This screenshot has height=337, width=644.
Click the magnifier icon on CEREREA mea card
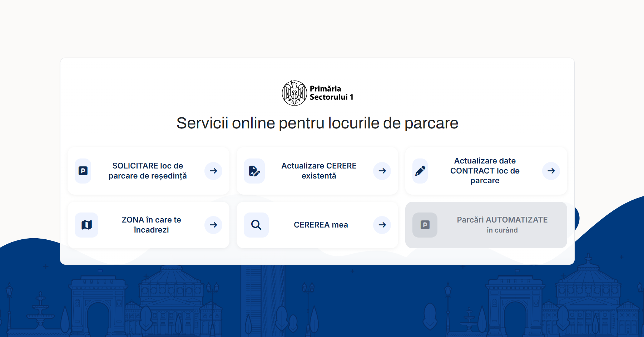256,225
